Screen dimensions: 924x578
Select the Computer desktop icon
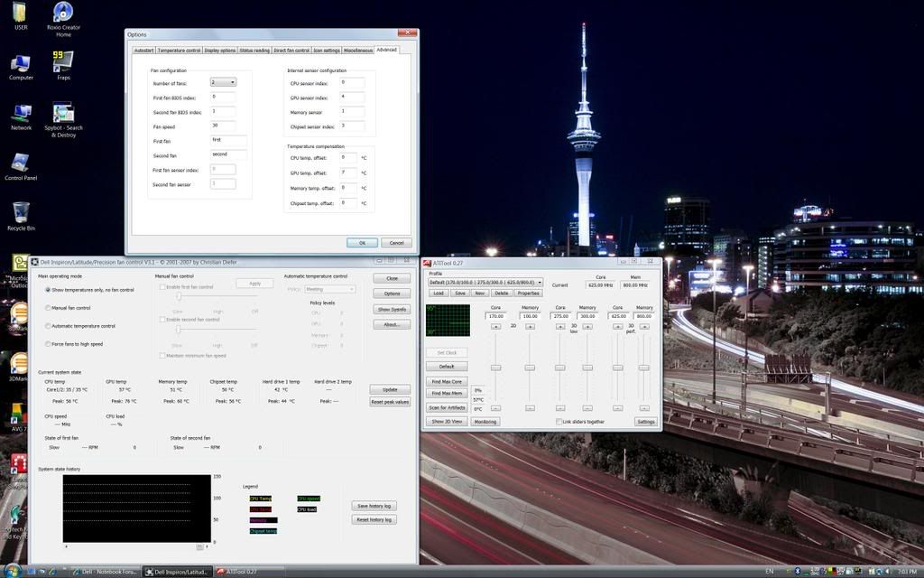coord(21,67)
